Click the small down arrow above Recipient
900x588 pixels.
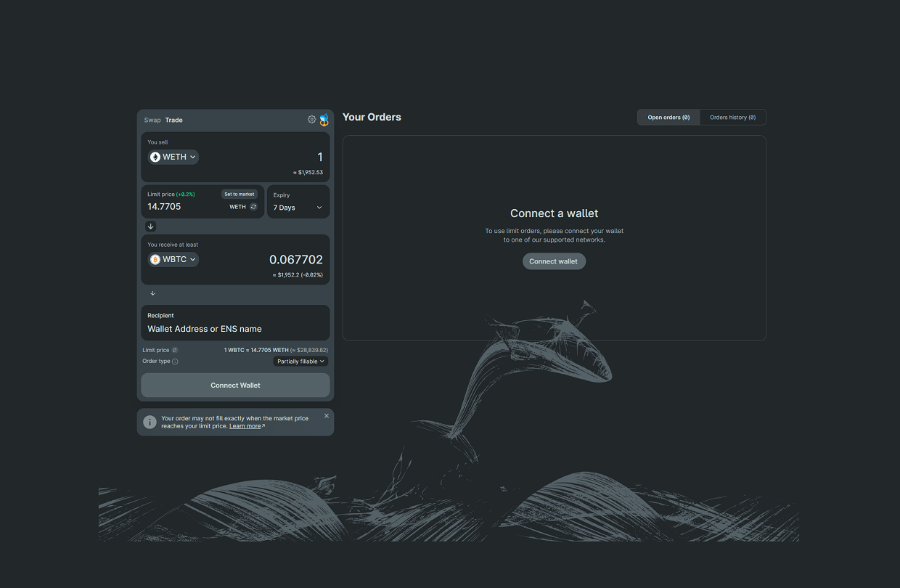coord(152,293)
